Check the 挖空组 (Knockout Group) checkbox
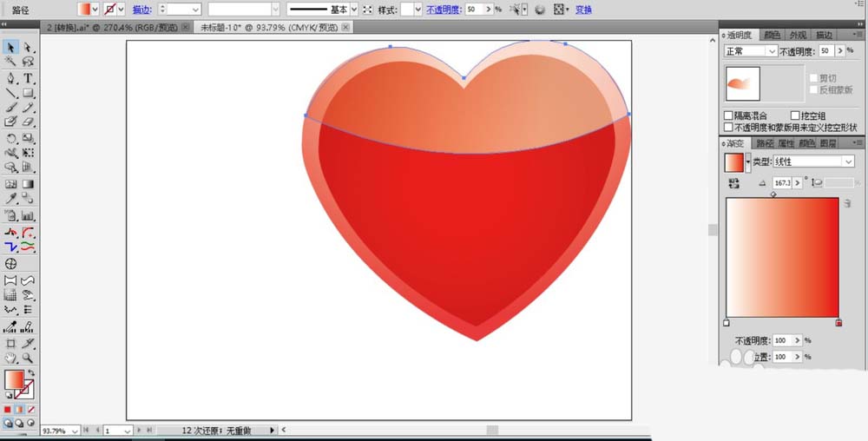868x441 pixels. (795, 115)
